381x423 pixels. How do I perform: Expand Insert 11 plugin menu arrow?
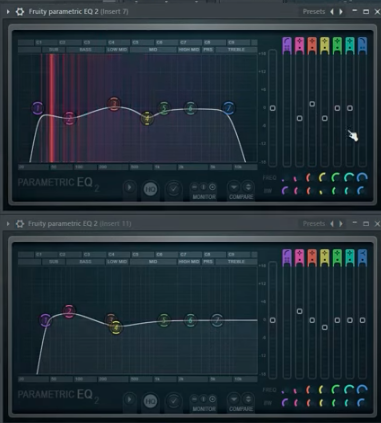[x=8, y=224]
